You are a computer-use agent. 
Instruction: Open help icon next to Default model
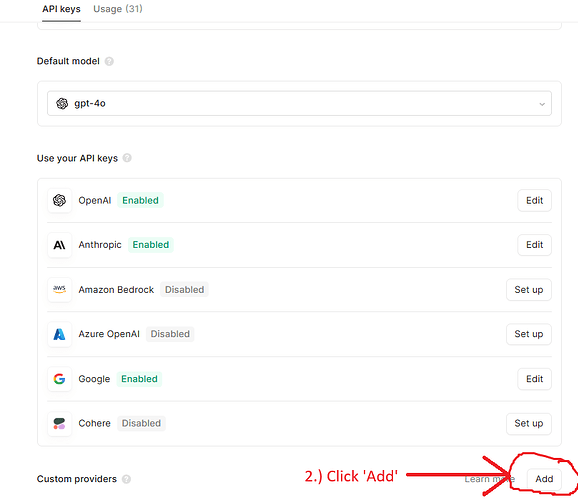109,61
